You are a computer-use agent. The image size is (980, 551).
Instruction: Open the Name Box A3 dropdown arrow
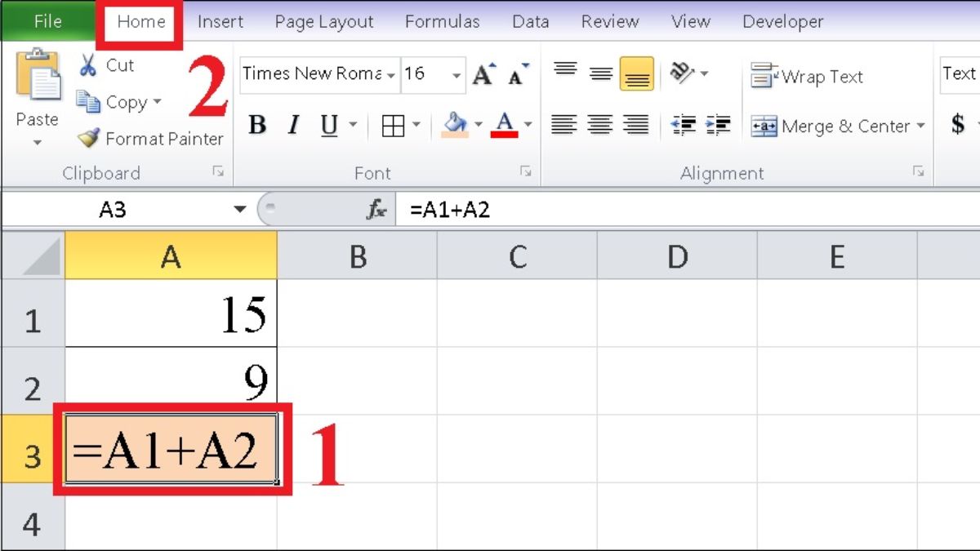239,210
